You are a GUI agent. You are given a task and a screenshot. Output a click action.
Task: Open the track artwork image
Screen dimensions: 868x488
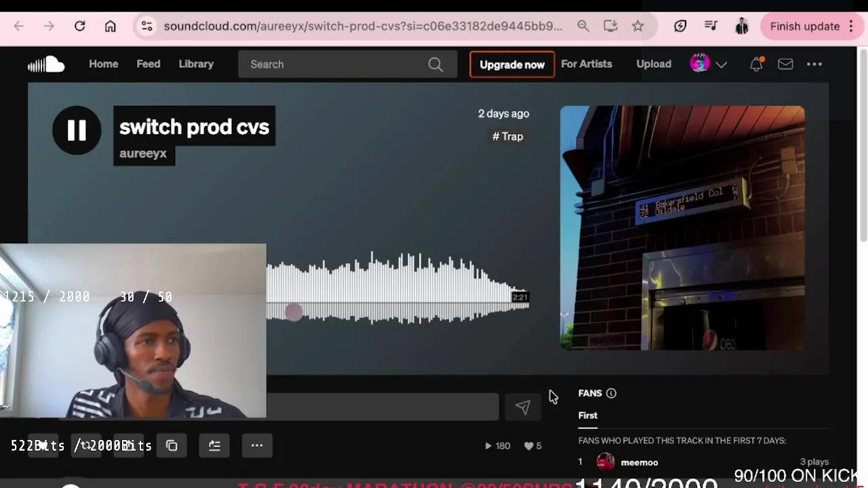click(682, 228)
